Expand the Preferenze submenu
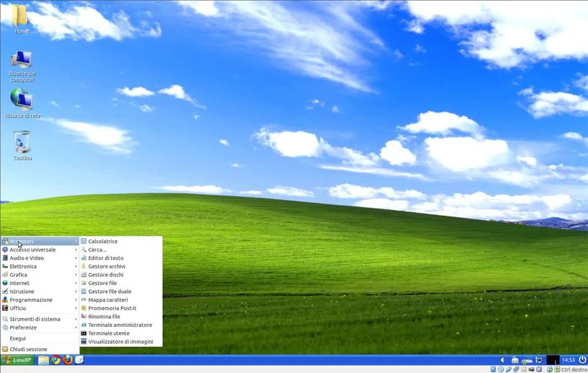This screenshot has width=588, height=373. [x=40, y=327]
